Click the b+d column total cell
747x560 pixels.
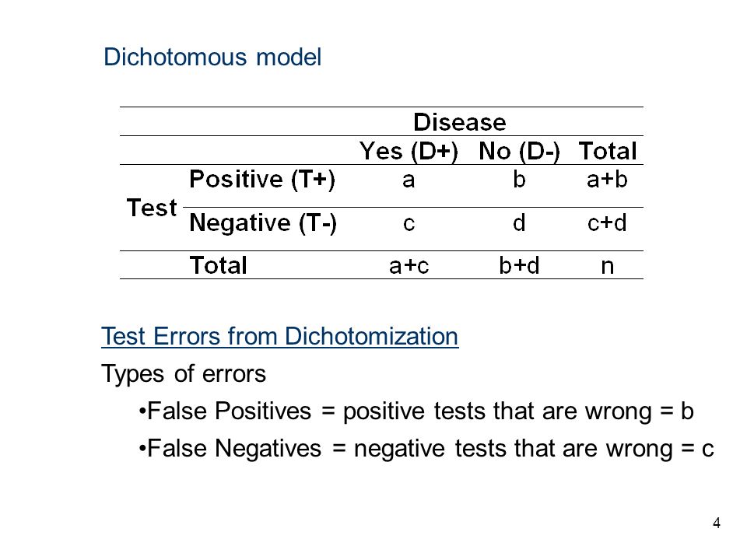click(519, 265)
